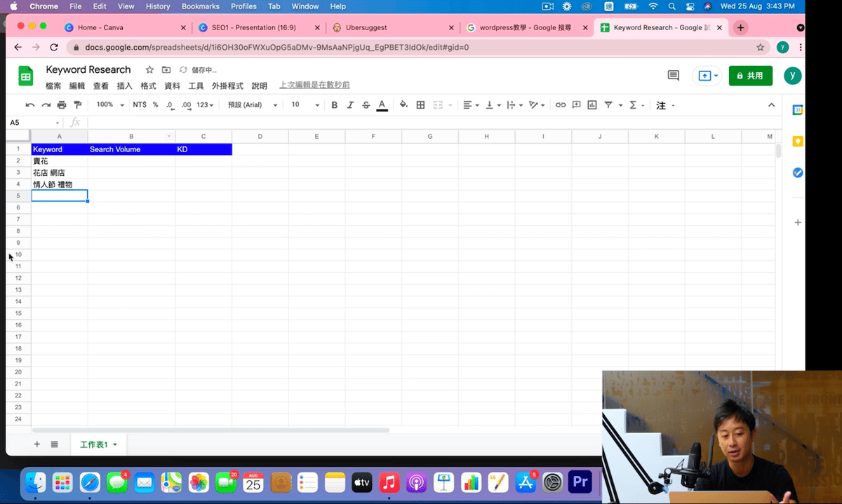Star the Keyword Research document
Viewport: 842px width, 504px height.
pyautogui.click(x=149, y=70)
